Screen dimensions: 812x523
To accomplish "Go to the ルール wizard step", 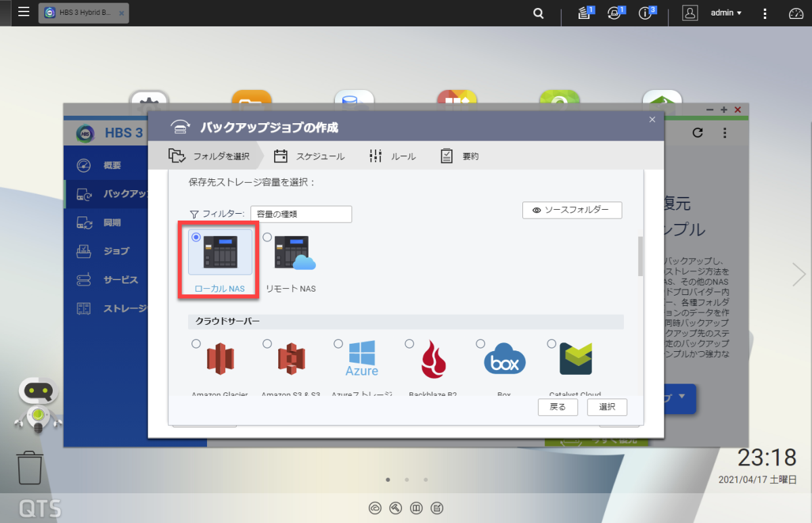I will [x=392, y=156].
